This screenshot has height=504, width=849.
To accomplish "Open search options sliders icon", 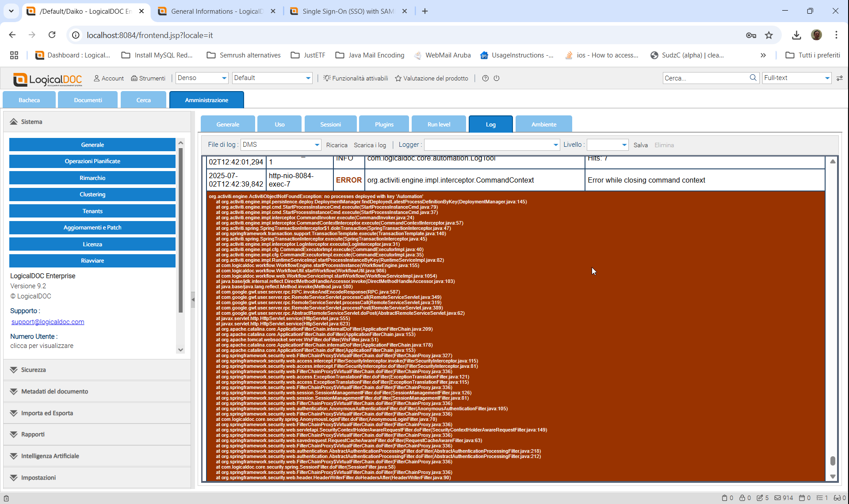I will pos(840,78).
